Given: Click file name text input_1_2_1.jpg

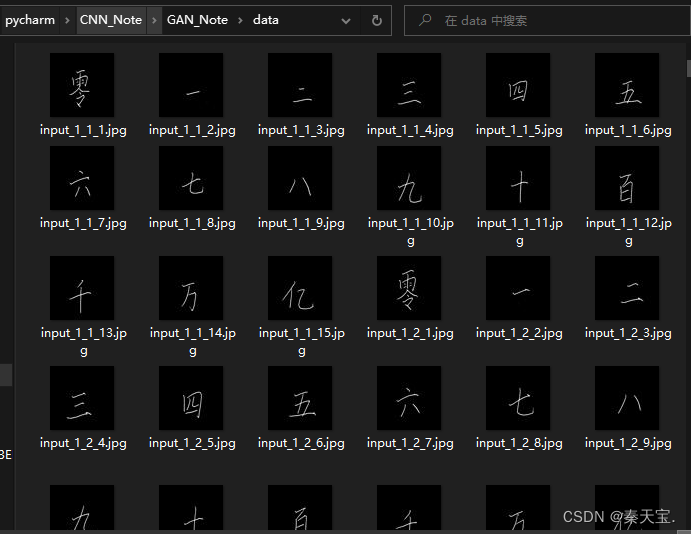Looking at the screenshot, I should point(410,334).
